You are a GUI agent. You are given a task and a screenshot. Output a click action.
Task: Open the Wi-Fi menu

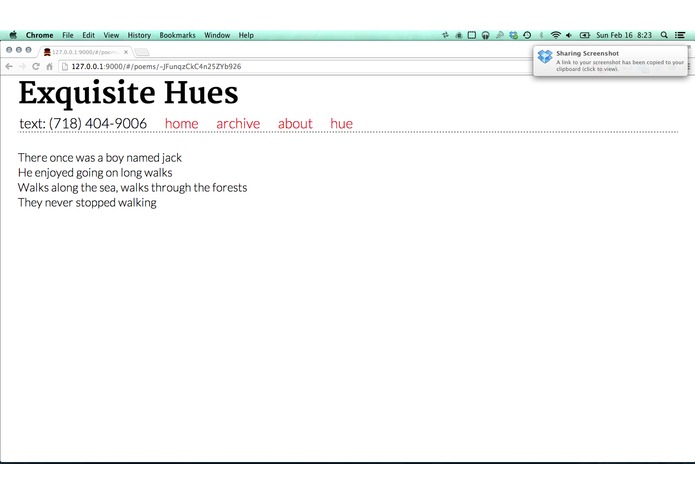point(555,35)
